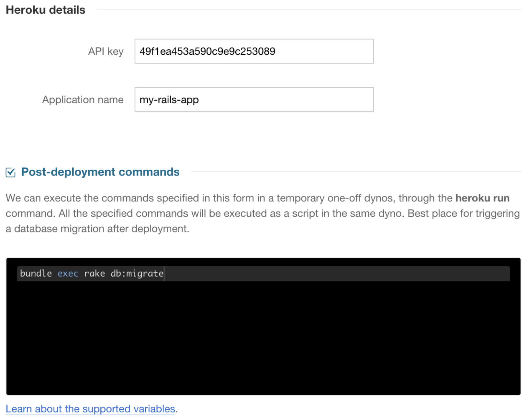527x420 pixels.
Task: Uncheck the Post-deployment commands checkbox
Action: [x=10, y=172]
